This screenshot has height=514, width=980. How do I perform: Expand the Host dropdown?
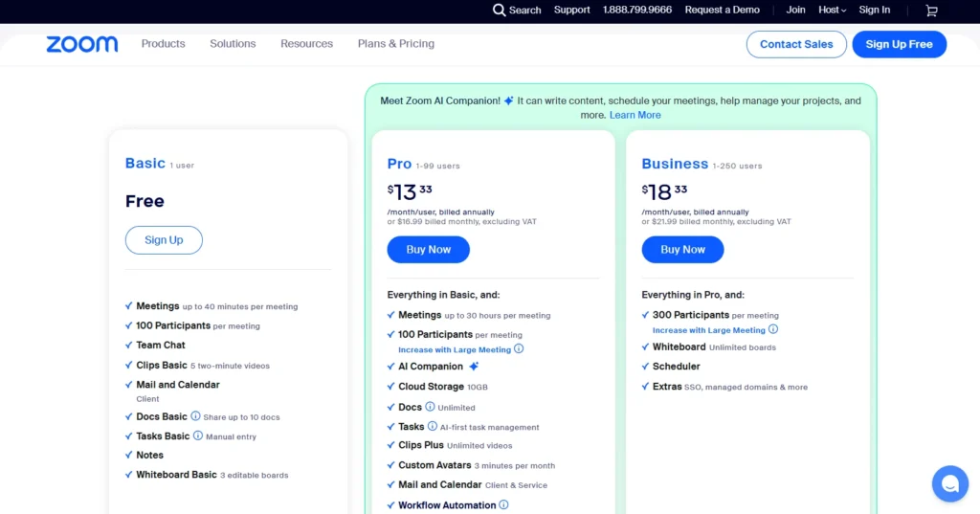(x=832, y=11)
